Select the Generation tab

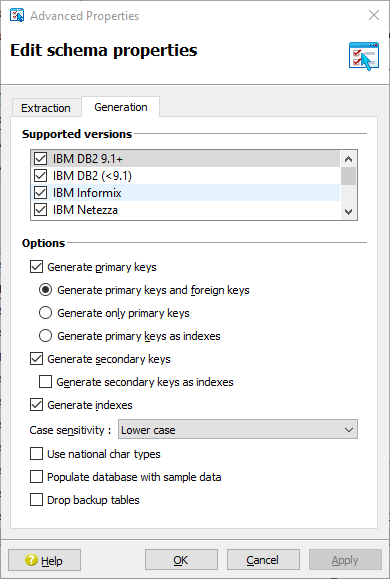point(121,107)
